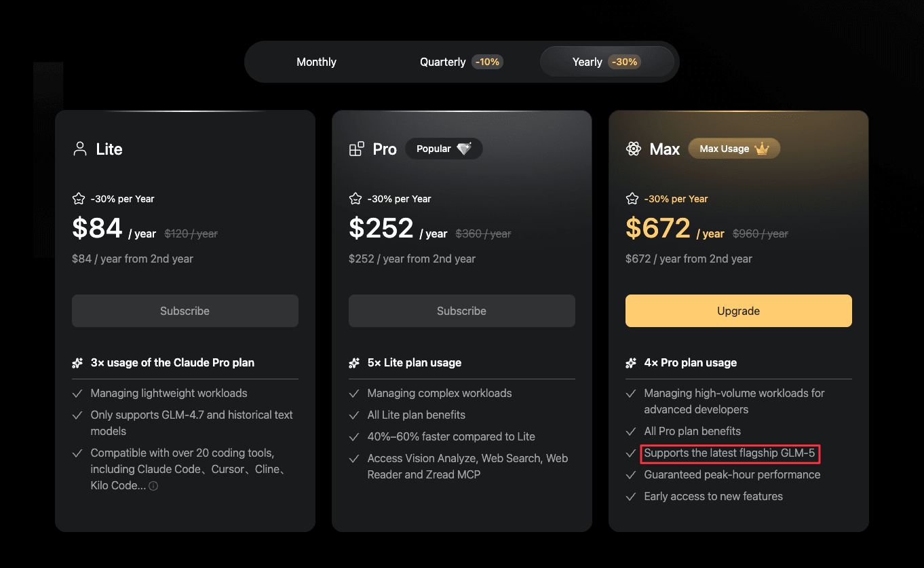This screenshot has height=568, width=924.
Task: Click the discount star icon in Max card
Action: (632, 199)
